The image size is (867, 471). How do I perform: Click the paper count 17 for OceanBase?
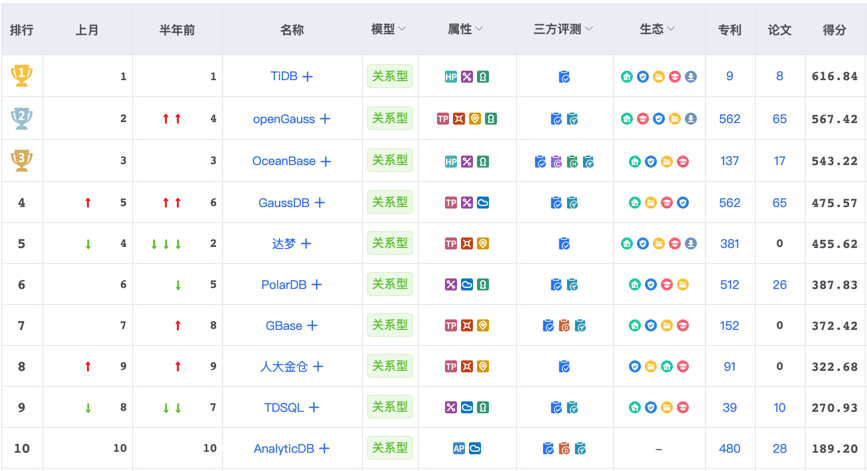pos(780,161)
